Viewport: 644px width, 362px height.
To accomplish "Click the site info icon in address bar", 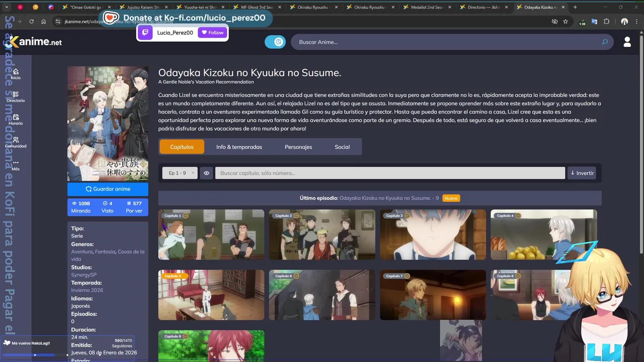I will tap(58, 22).
